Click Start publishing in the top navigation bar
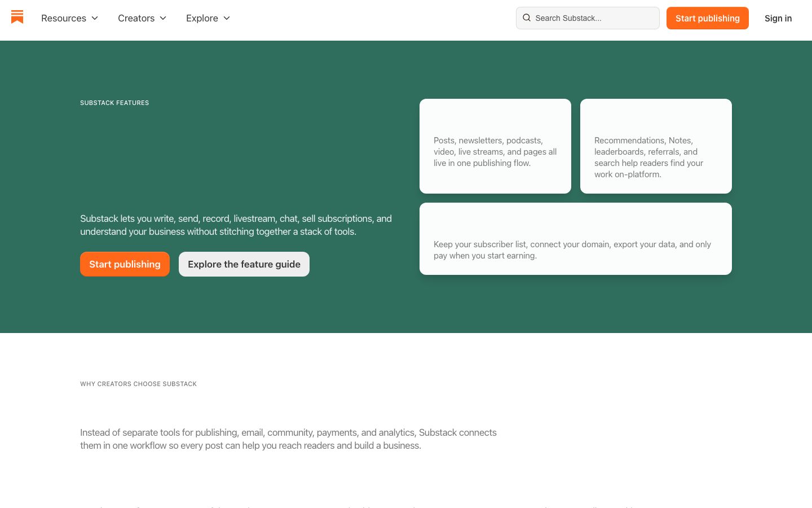The width and height of the screenshot is (812, 508). 708,18
